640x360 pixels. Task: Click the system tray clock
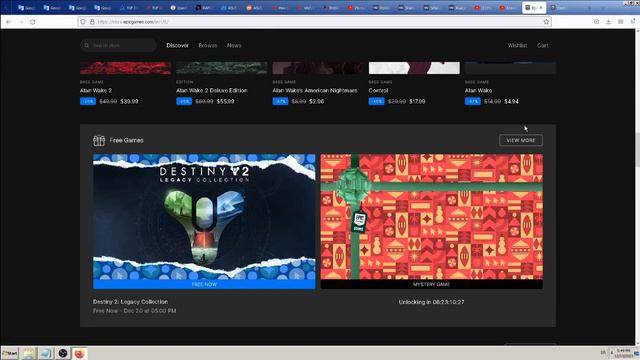point(623,353)
